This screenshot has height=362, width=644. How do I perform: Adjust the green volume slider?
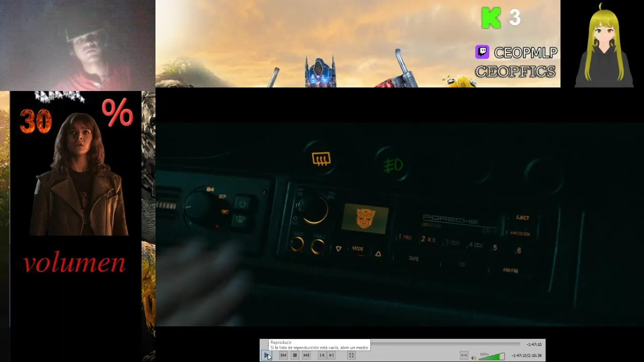[x=492, y=356]
